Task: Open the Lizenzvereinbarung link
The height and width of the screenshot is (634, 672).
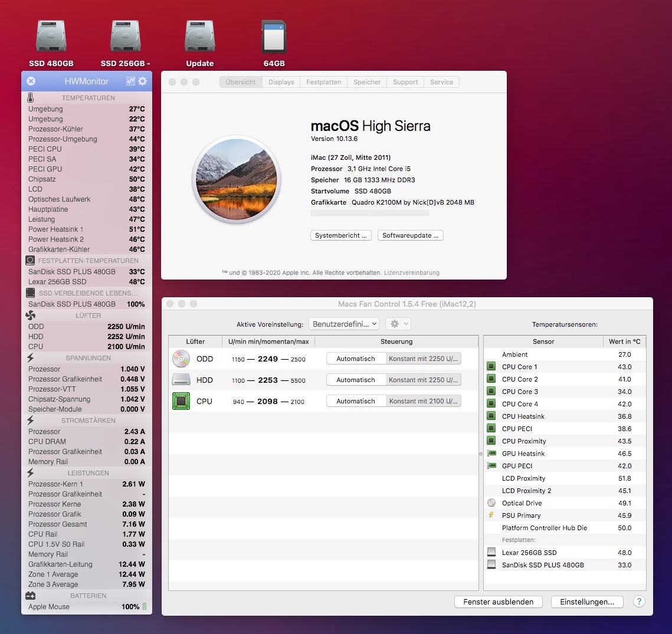Action: tap(411, 272)
